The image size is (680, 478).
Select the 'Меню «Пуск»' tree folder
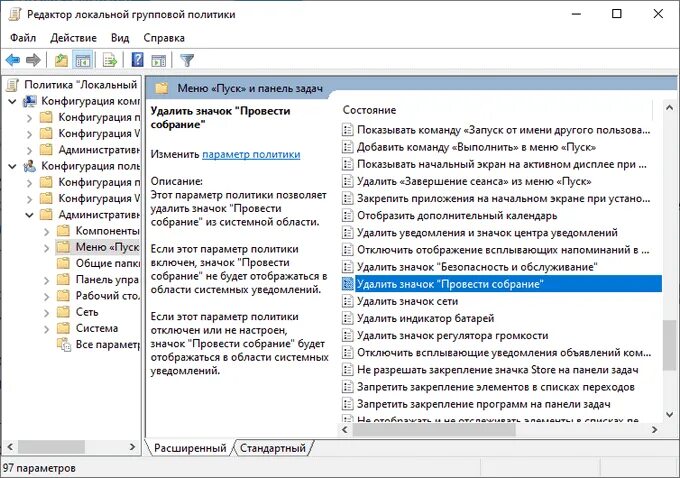tap(107, 247)
